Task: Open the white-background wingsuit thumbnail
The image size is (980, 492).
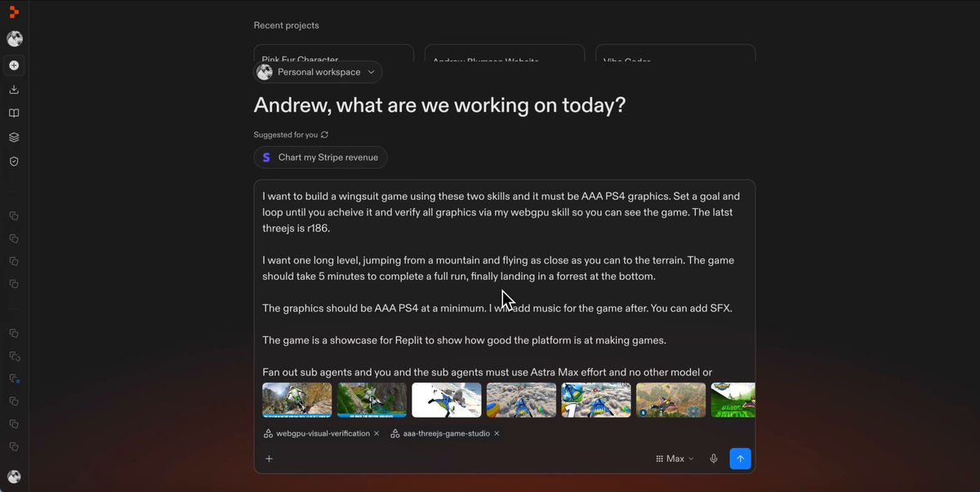Action: pos(447,400)
